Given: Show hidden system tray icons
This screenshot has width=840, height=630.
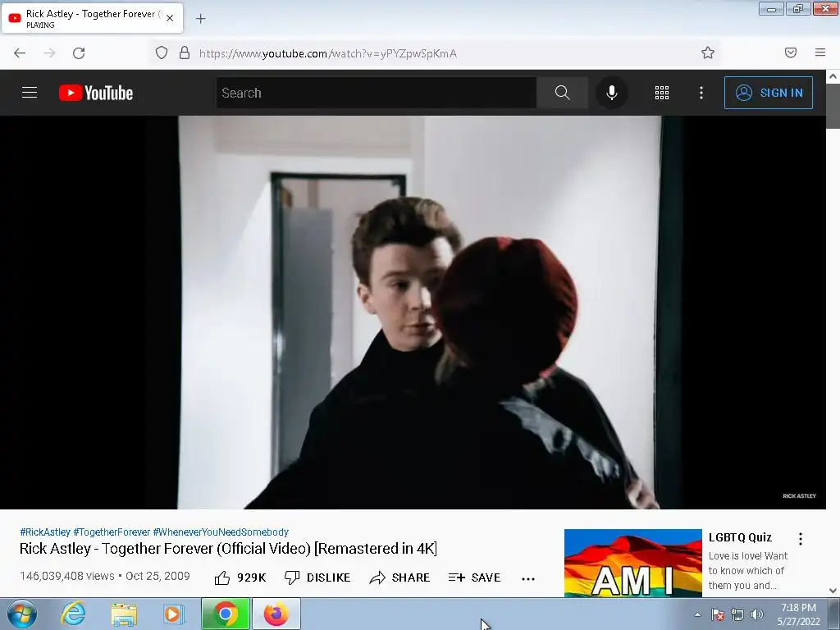Looking at the screenshot, I should pos(697,614).
